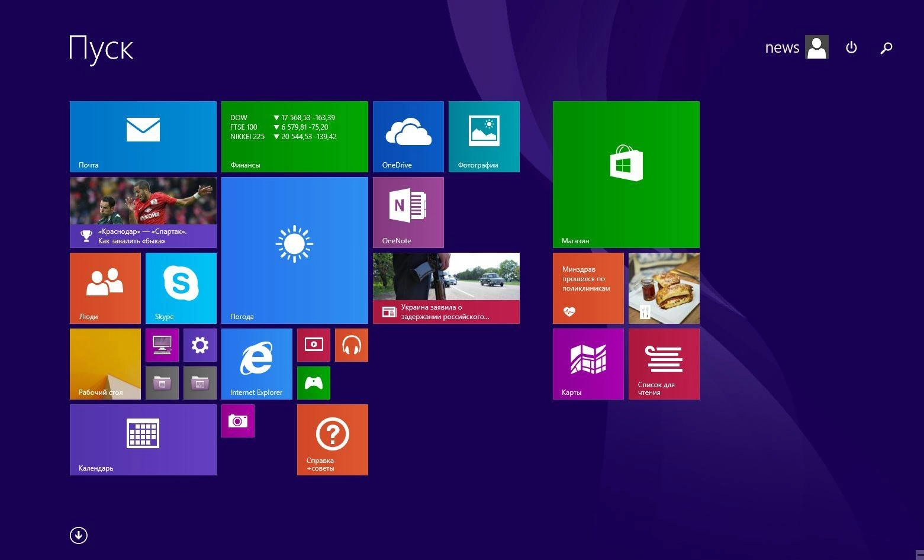The width and height of the screenshot is (924, 560).
Task: Open the Video player tile
Action: click(314, 345)
